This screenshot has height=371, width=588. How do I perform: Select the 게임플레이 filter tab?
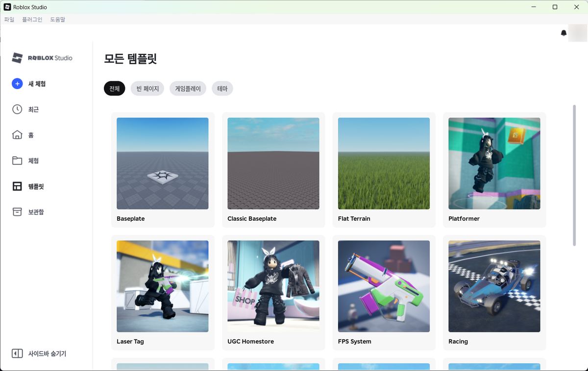188,89
